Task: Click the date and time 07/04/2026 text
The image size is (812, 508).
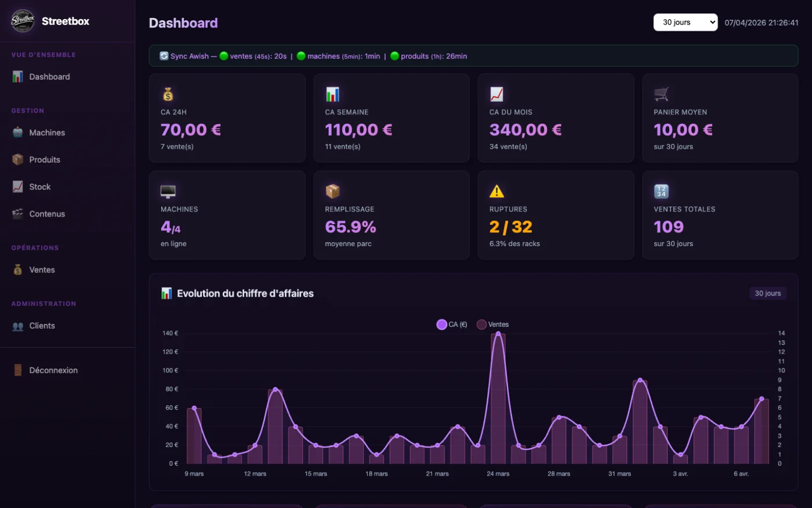Action: point(762,23)
